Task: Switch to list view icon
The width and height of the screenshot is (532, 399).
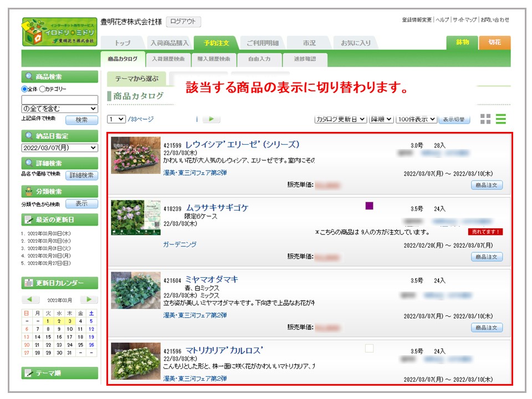Action: pos(501,119)
